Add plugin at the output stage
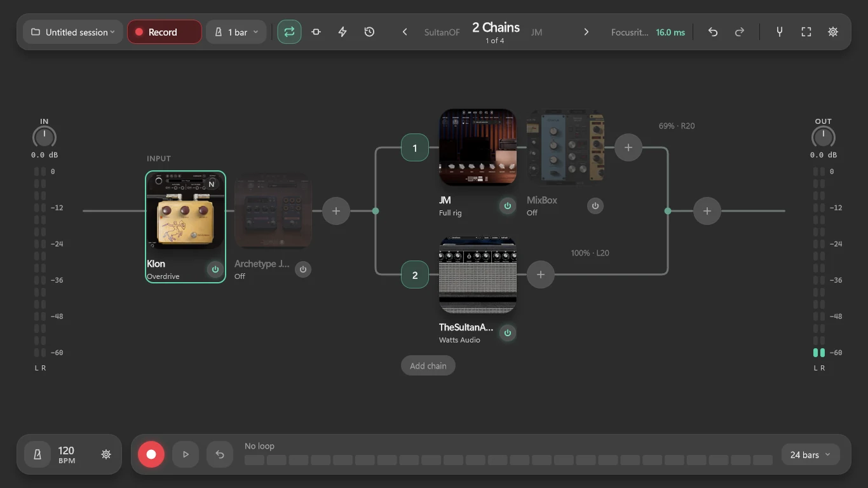The image size is (868, 488). 707,211
